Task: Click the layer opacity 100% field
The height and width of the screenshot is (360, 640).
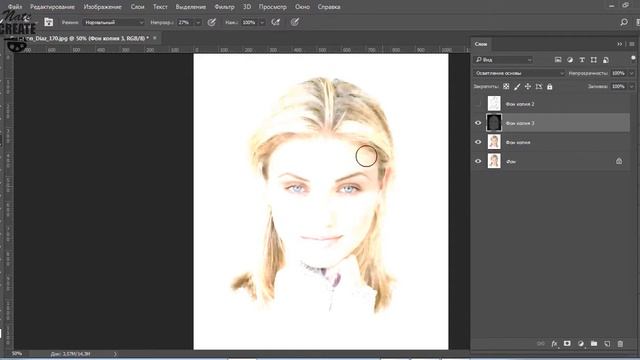Action: 619,73
